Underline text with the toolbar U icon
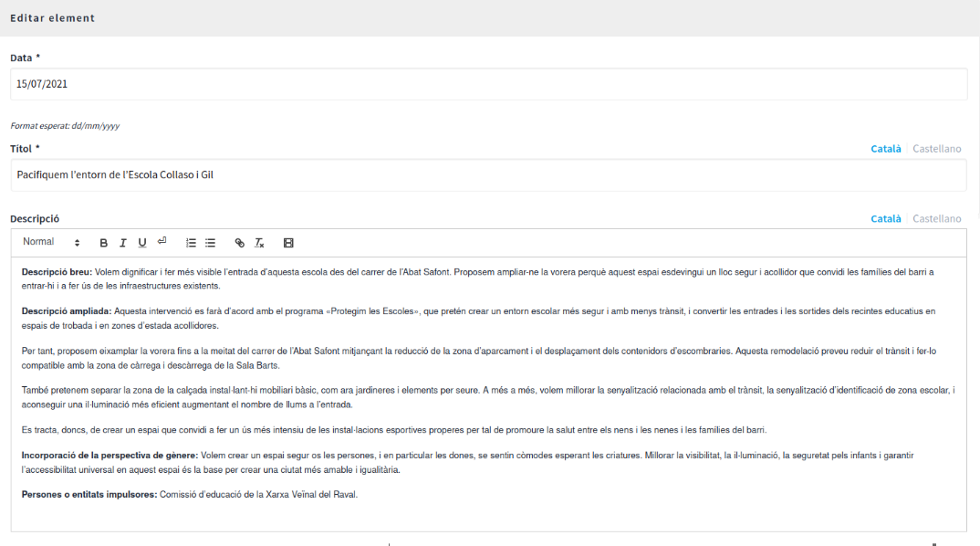 [142, 243]
